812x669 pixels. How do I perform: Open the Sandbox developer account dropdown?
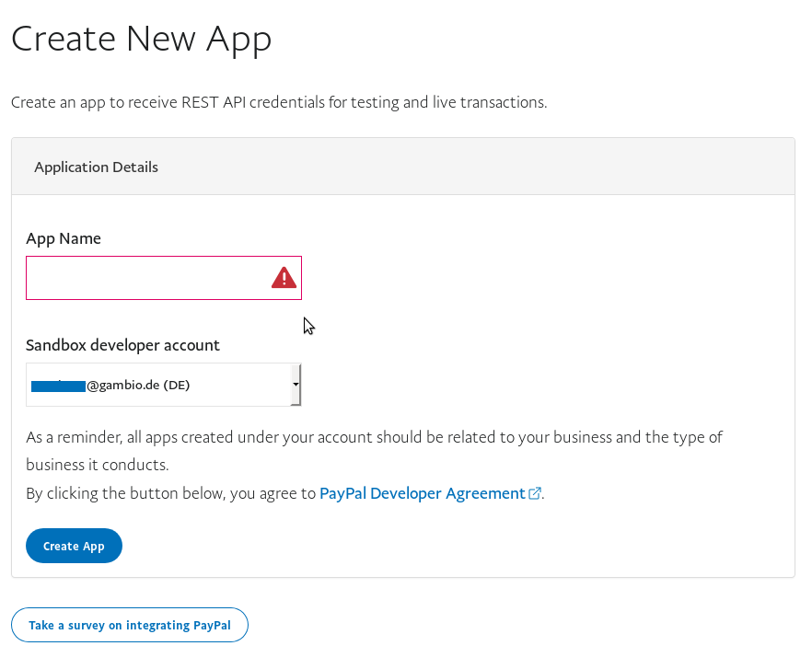click(x=163, y=385)
